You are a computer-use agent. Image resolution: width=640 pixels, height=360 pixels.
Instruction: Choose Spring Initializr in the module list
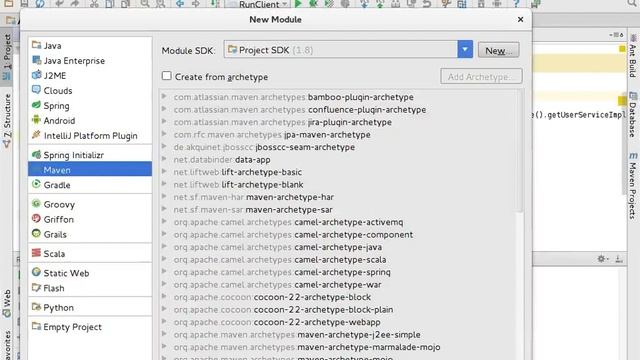click(90, 155)
